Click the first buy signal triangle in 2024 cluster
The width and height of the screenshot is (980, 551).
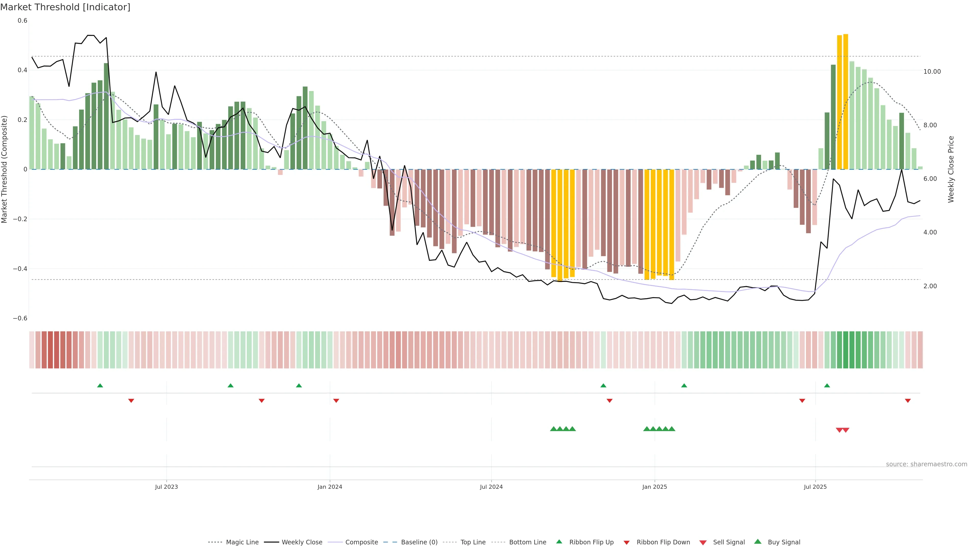click(x=554, y=429)
